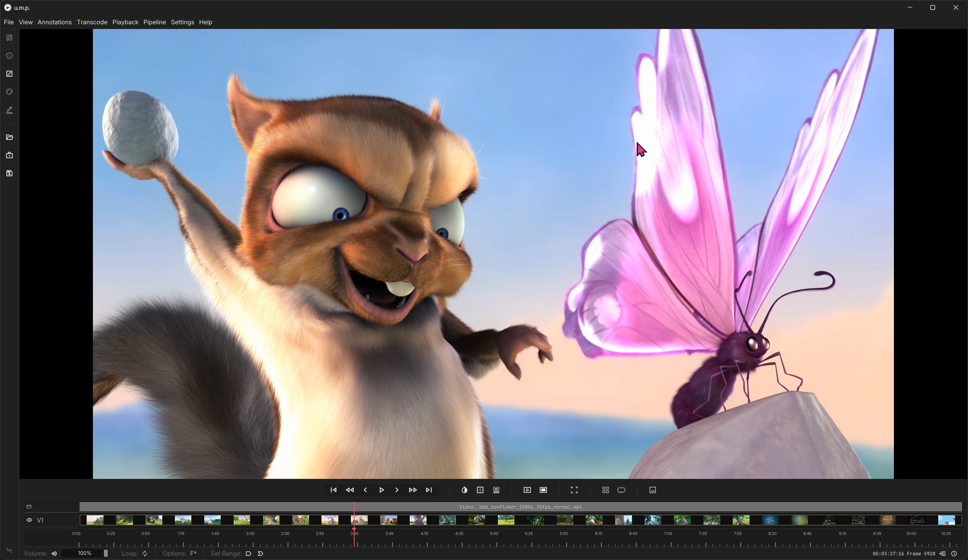This screenshot has height=560, width=968.
Task: Toggle V1 track visibility eye
Action: (29, 520)
